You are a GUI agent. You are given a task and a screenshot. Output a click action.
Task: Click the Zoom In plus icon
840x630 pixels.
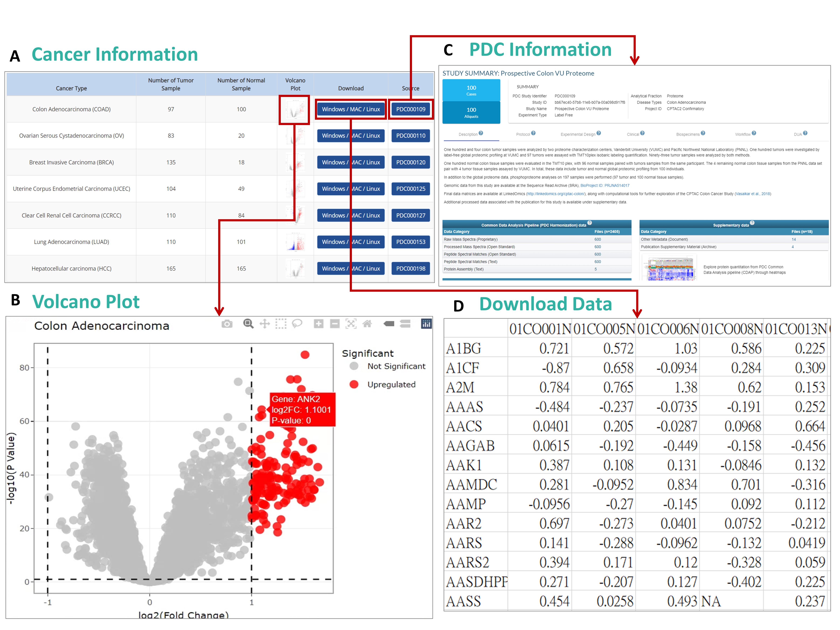[319, 324]
